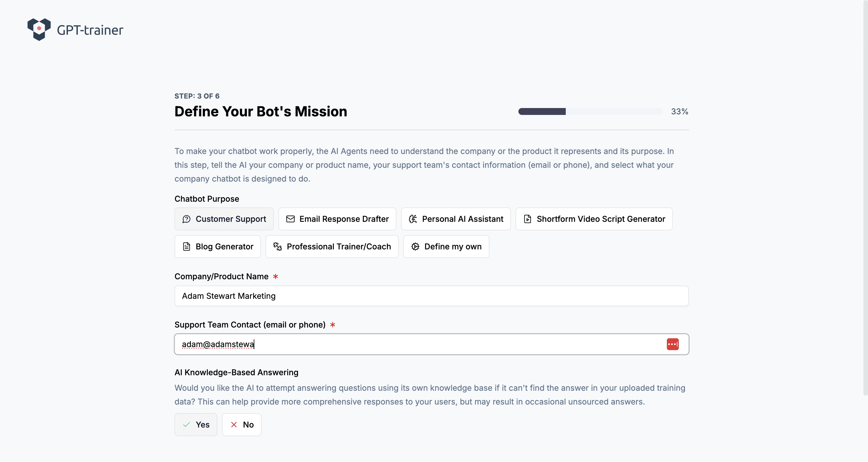Select the Customer Support purpose button
The height and width of the screenshot is (462, 868).
click(x=224, y=219)
